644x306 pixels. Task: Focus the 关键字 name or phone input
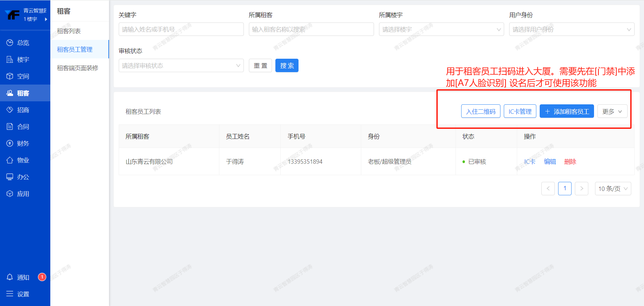[181, 30]
